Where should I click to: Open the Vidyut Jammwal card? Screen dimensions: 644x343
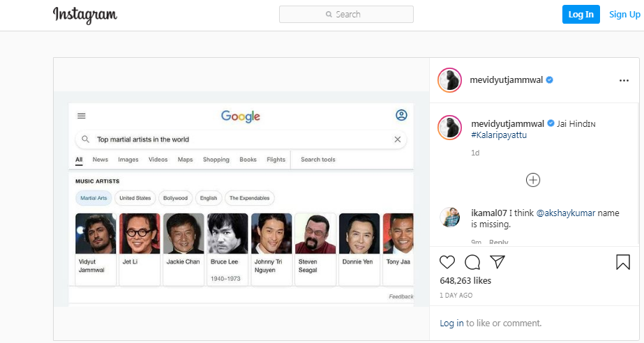coord(96,249)
